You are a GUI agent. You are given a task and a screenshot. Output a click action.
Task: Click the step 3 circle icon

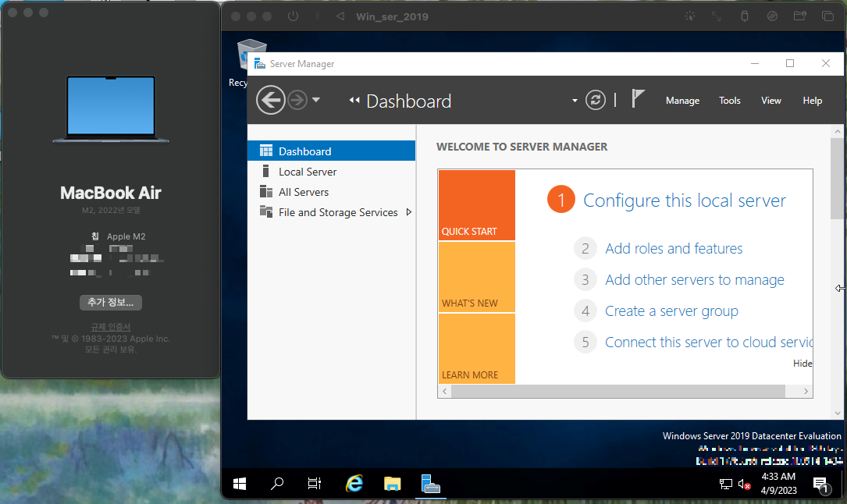[585, 279]
